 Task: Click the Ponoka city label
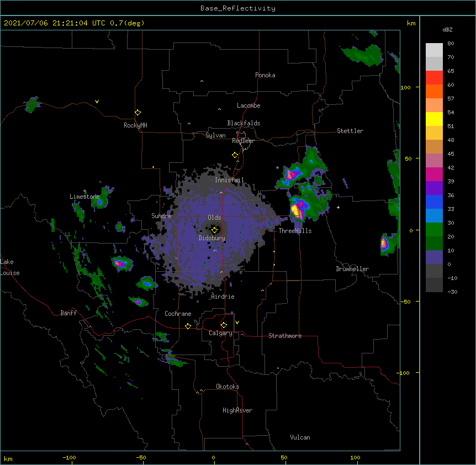tap(265, 75)
